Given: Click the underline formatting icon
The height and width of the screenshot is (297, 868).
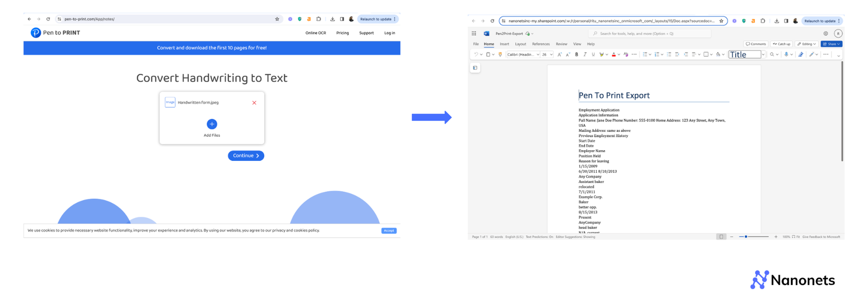Looking at the screenshot, I should [x=593, y=55].
